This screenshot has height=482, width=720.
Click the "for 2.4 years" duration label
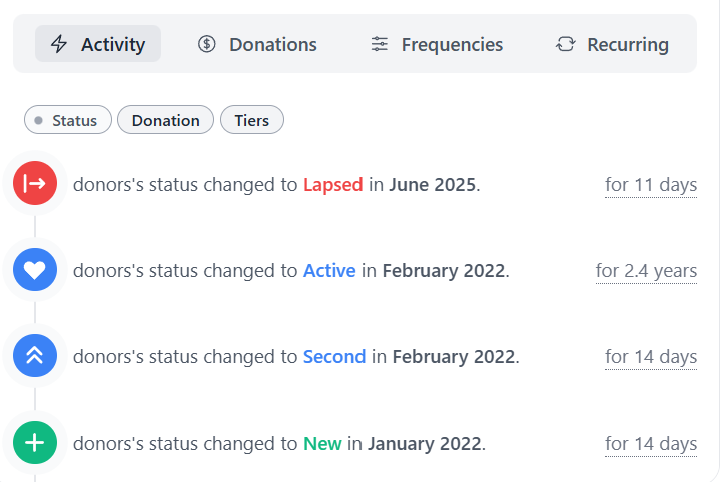[646, 270]
